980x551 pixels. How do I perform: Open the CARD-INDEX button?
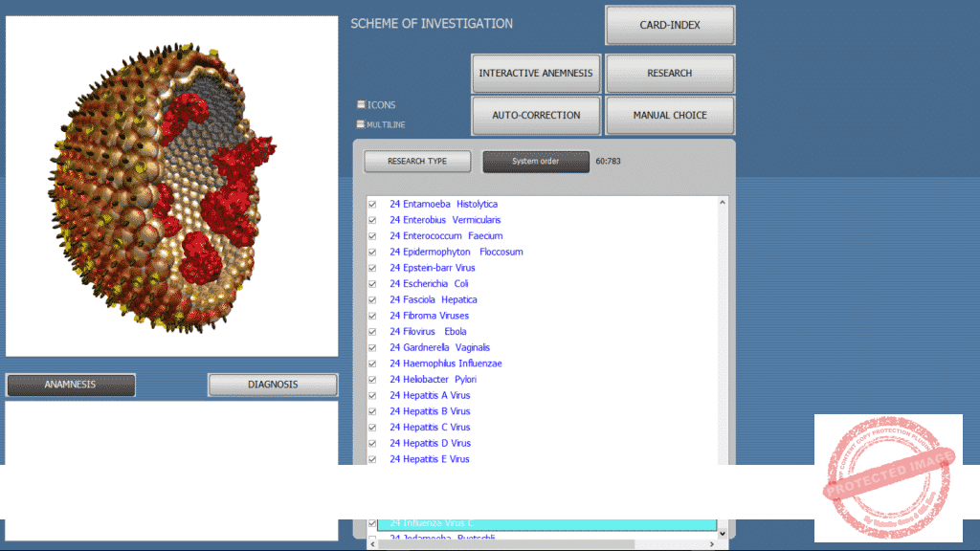tap(670, 26)
